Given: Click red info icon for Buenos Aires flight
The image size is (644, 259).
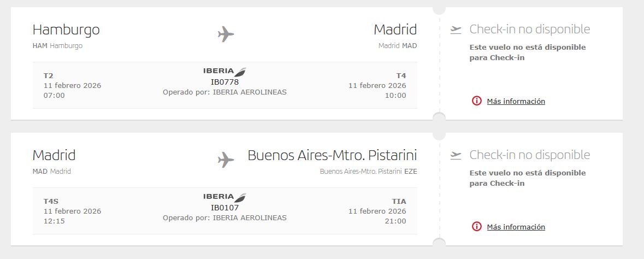Looking at the screenshot, I should tap(477, 227).
